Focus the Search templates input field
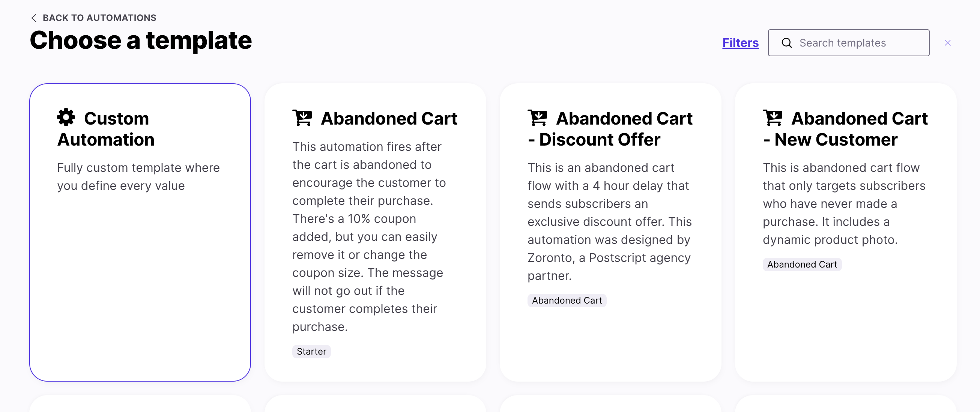The width and height of the screenshot is (980, 412). [860, 43]
